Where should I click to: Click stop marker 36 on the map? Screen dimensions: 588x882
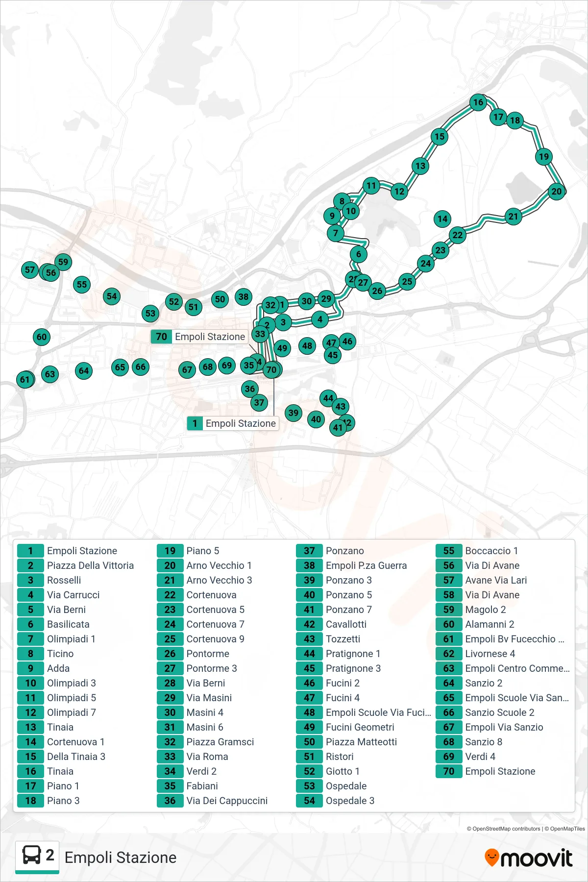(250, 389)
